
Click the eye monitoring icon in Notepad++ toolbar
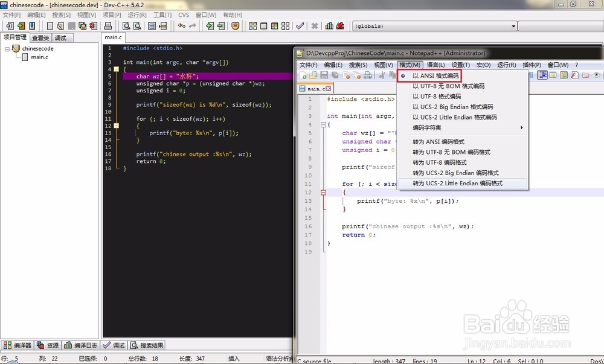[x=596, y=75]
